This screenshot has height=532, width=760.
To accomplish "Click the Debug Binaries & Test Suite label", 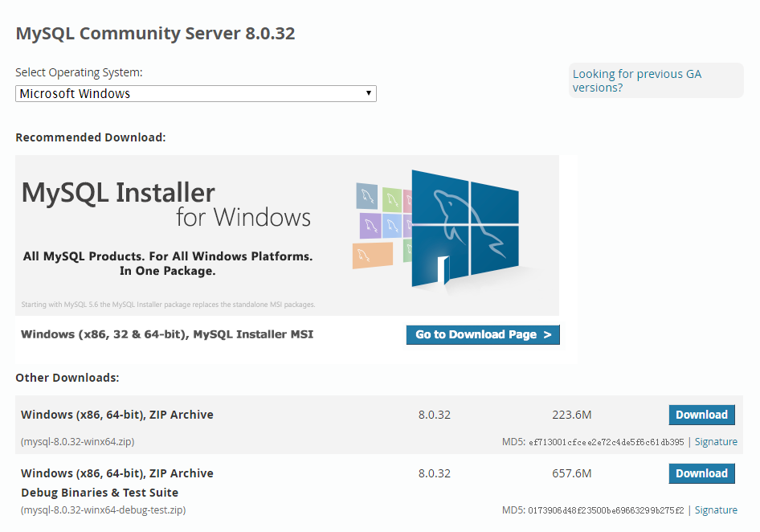I will 100,493.
